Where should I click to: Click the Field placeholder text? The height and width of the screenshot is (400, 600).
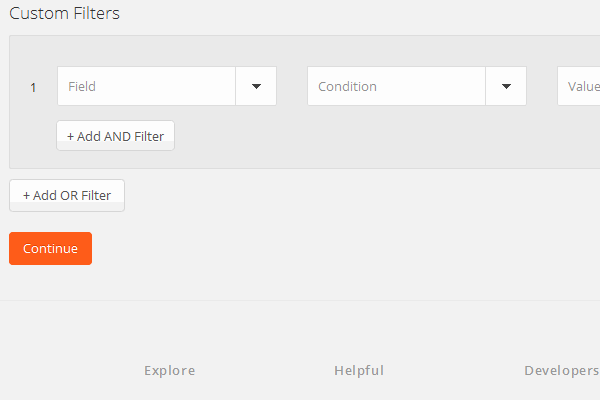tap(82, 87)
